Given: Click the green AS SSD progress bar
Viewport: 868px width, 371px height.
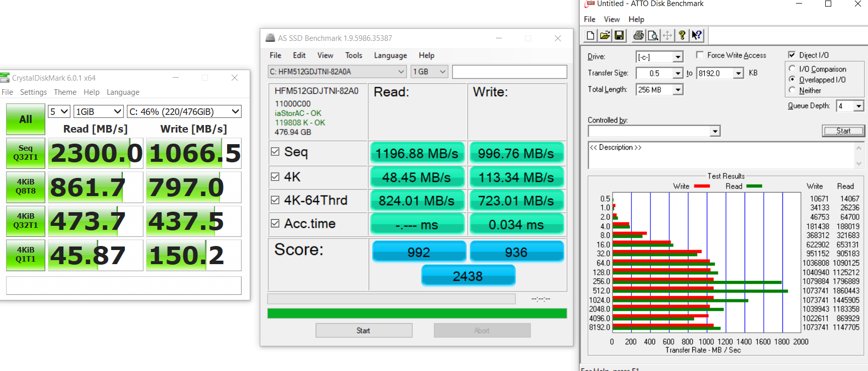Looking at the screenshot, I should [x=417, y=313].
